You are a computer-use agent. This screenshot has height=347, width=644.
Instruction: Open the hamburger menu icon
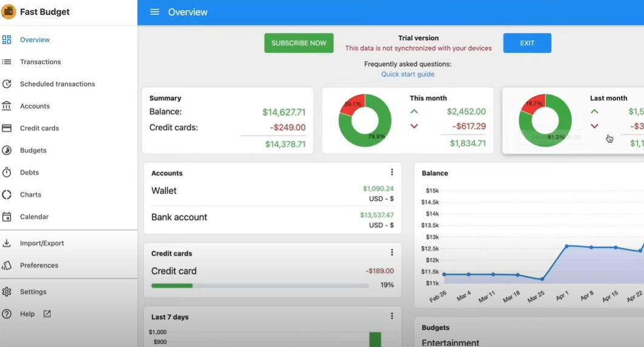[x=155, y=12]
